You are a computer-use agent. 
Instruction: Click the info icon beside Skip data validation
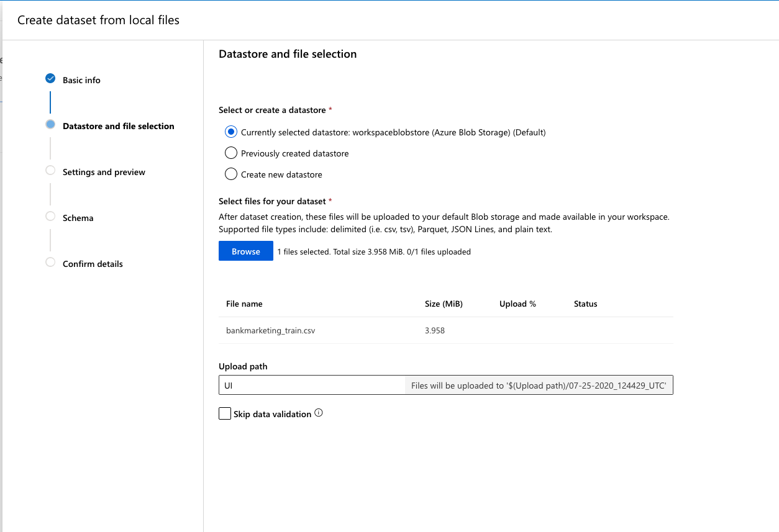[x=319, y=413]
